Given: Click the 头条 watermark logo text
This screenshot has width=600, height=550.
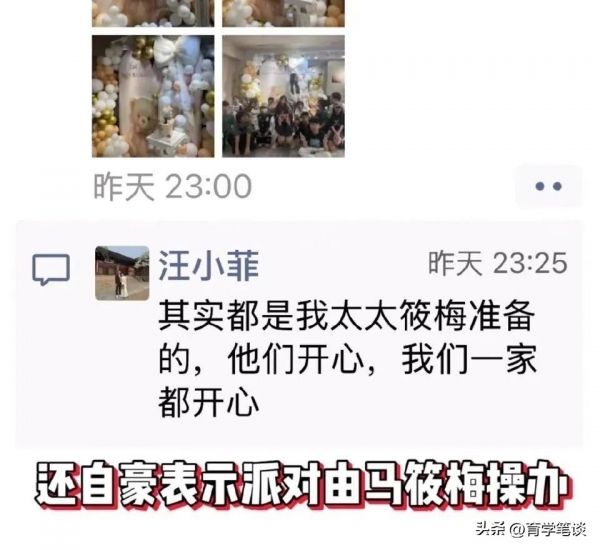Looking at the screenshot, I should [492, 530].
